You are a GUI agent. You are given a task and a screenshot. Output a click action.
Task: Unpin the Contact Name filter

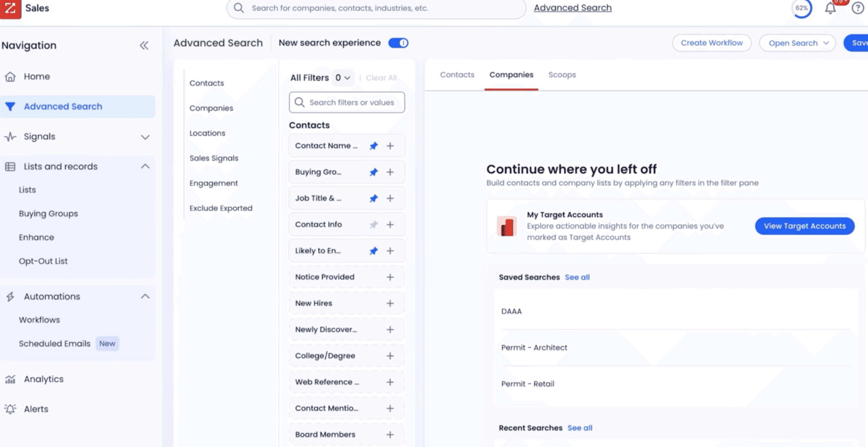[x=374, y=146]
